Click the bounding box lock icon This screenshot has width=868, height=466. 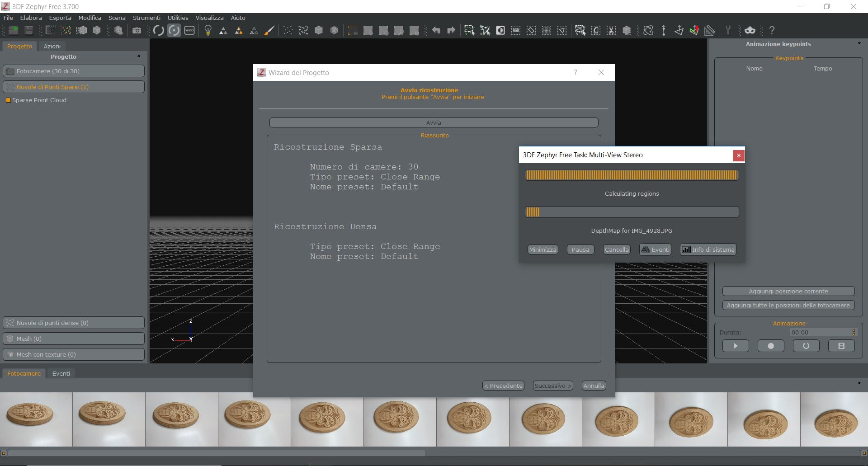[x=353, y=30]
